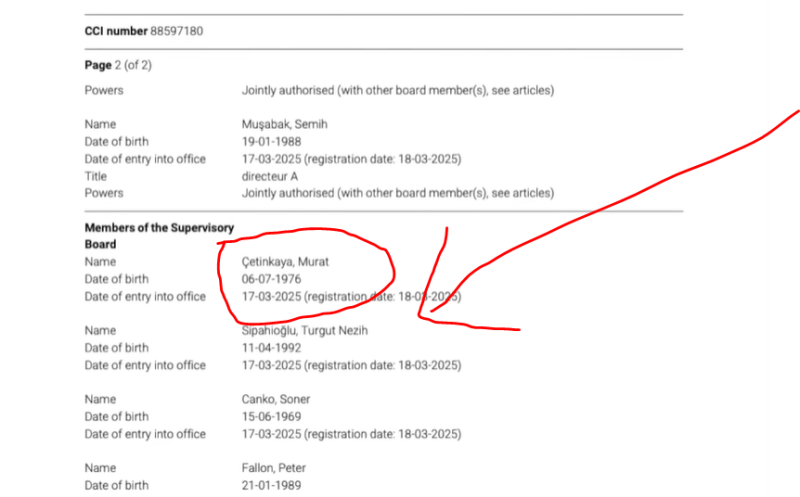Click the birth date 19-01-1988
Screen dimensions: 800x497
coord(271,141)
